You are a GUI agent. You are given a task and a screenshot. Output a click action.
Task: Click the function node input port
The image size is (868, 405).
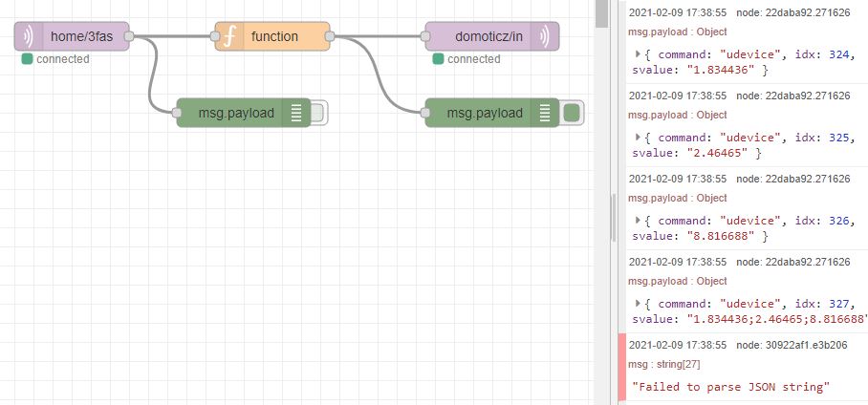(215, 36)
